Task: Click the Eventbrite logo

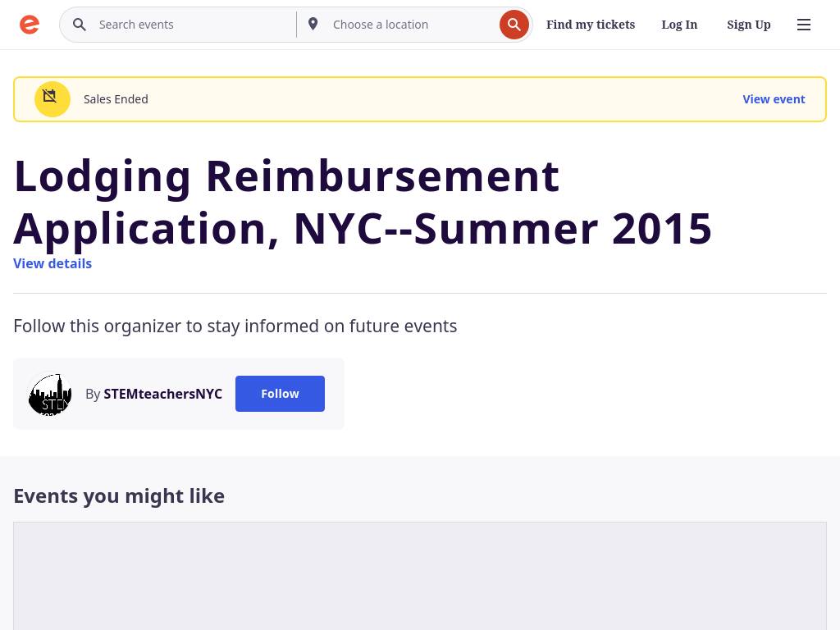Action: [30, 25]
